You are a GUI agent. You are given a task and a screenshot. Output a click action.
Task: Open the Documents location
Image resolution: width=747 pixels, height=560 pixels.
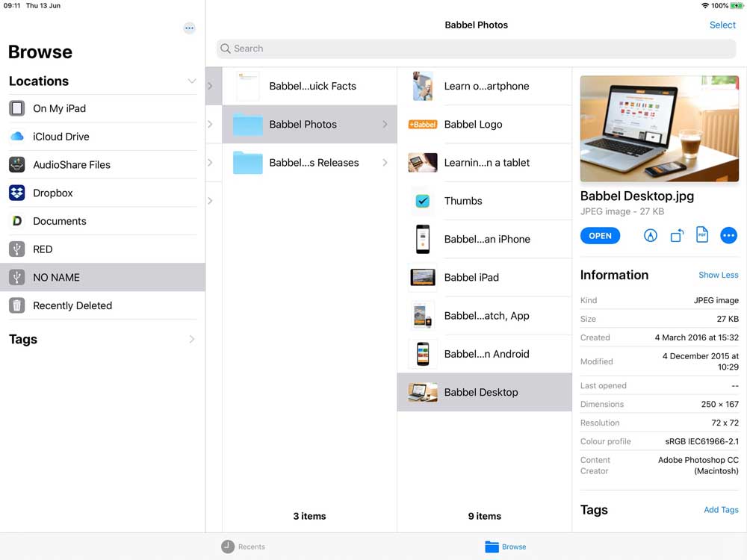click(102, 220)
